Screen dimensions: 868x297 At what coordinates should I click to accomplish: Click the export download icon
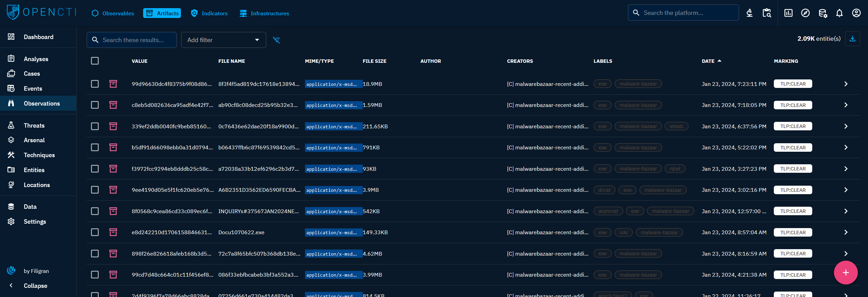pos(852,39)
